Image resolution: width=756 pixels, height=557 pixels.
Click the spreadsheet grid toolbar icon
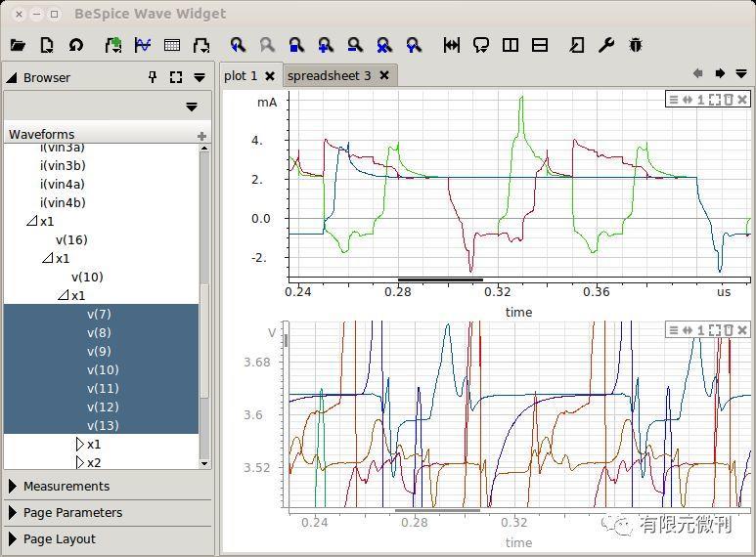click(172, 45)
